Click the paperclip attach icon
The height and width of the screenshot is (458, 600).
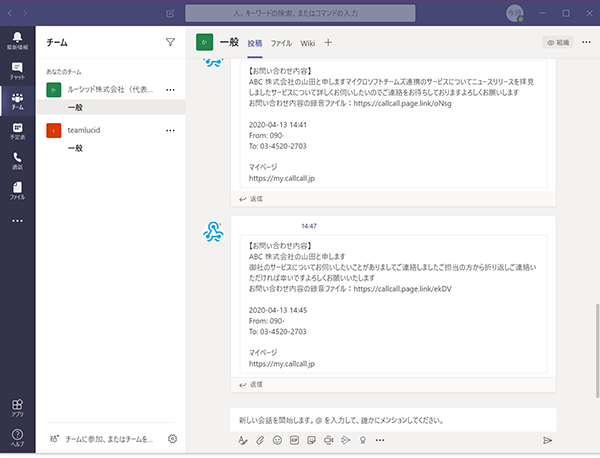[x=261, y=440]
